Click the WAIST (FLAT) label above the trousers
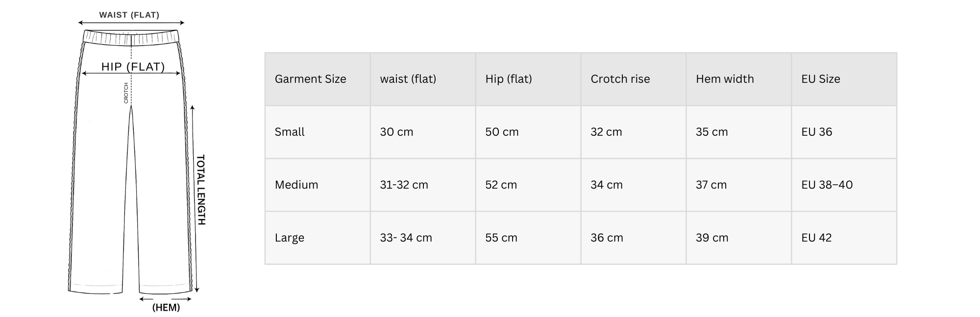980x317 pixels. [x=129, y=15]
